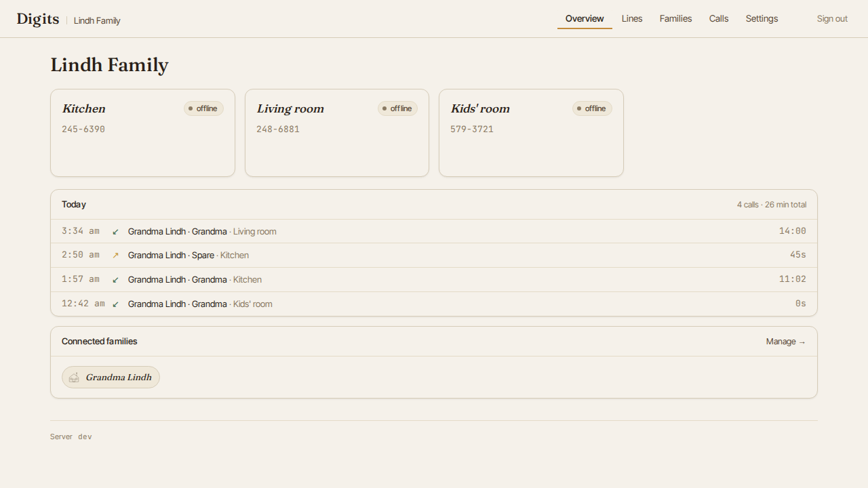Select the Grandma Lindh family chip
This screenshot has height=488, width=868.
pyautogui.click(x=111, y=378)
